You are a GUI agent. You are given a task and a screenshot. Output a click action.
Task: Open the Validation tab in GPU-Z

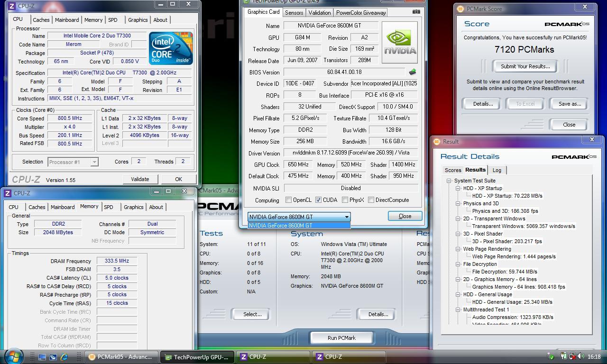(x=320, y=13)
